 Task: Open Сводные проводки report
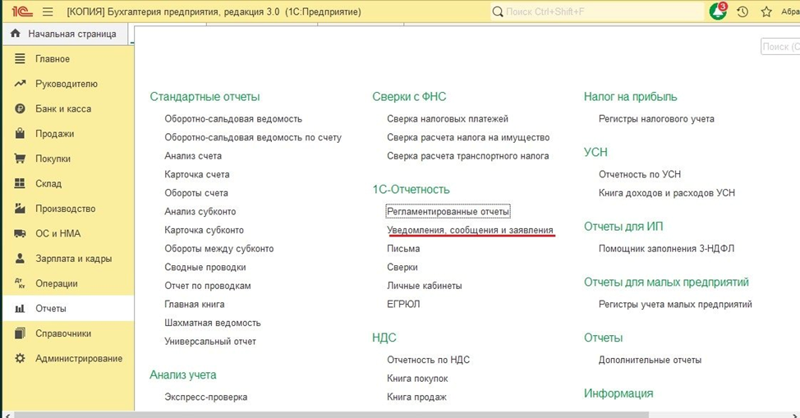205,267
